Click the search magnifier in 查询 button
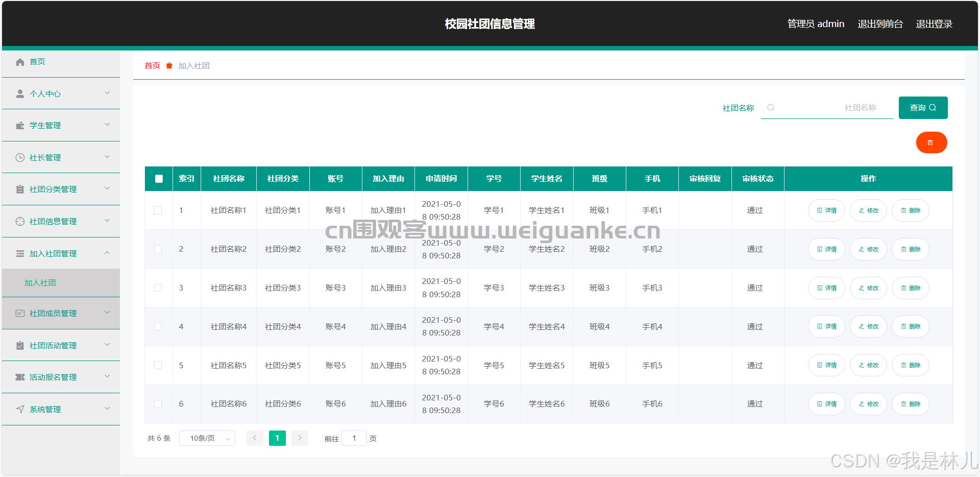 click(x=934, y=107)
